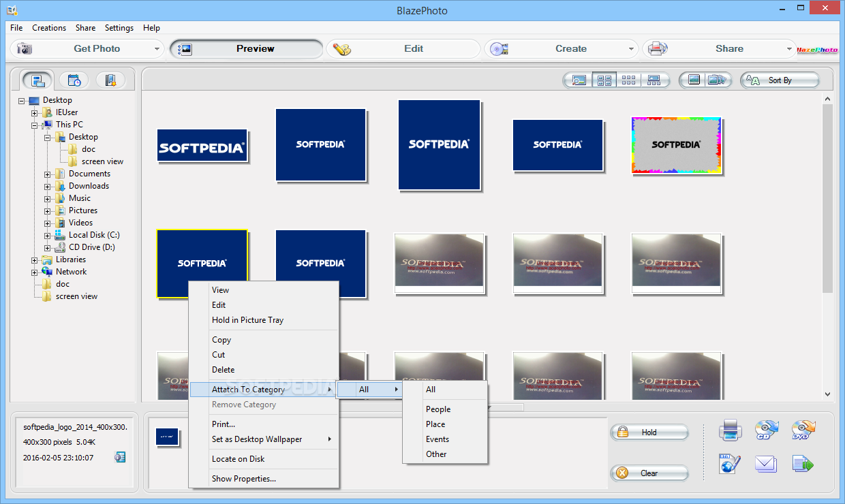Collapse the This PC tree node
The image size is (845, 504).
35,125
